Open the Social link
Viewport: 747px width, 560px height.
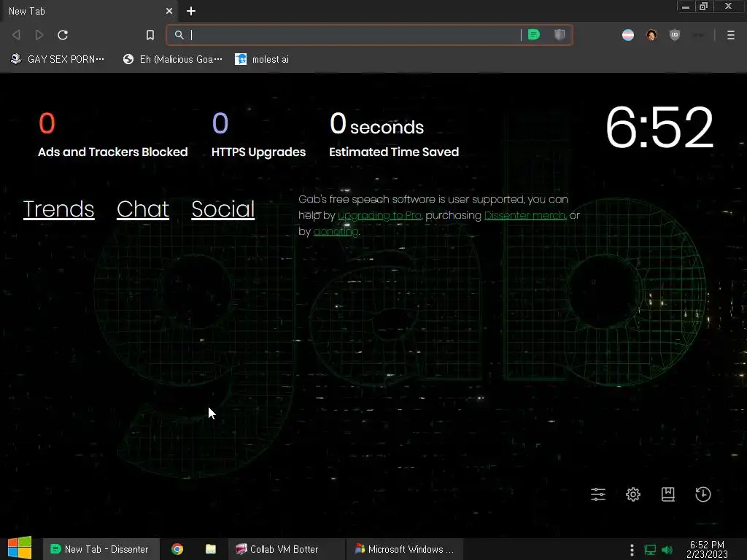coord(223,209)
